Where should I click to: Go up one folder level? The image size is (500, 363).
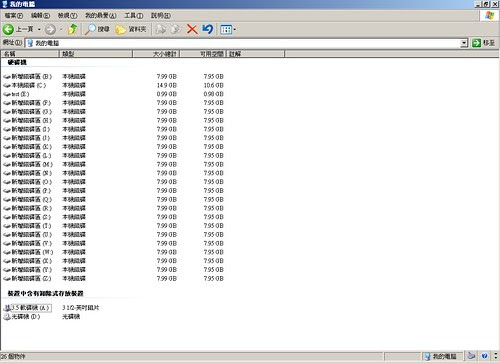click(73, 29)
